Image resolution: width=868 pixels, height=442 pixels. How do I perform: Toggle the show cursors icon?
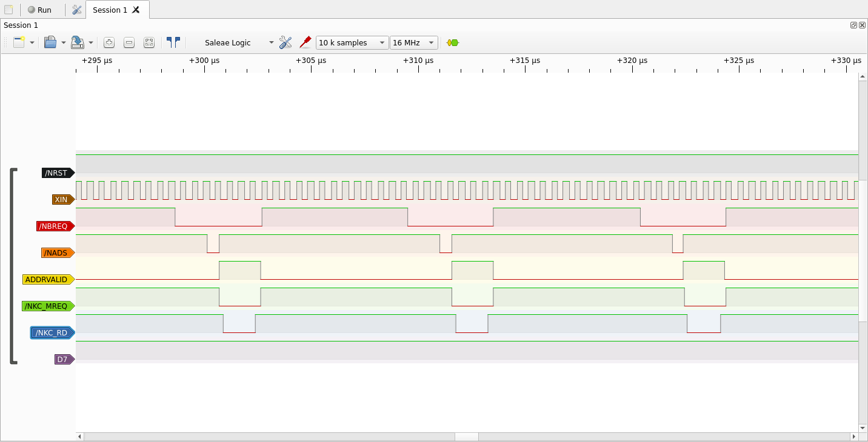point(173,42)
